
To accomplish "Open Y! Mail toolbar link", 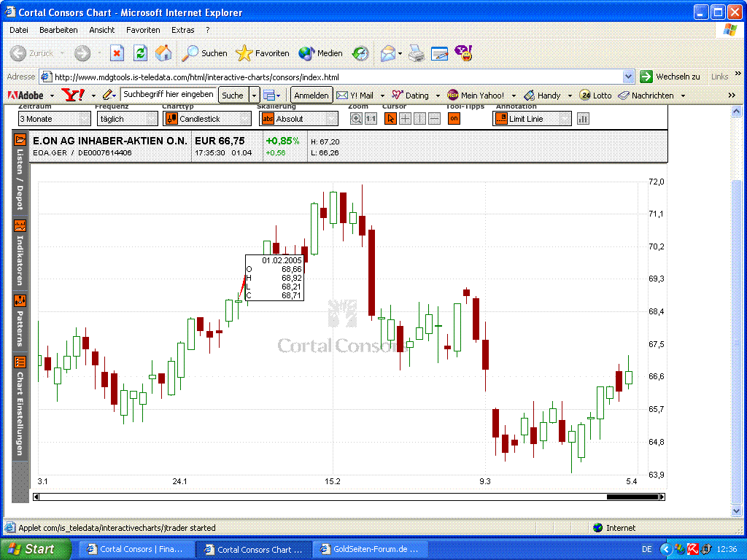I will (355, 96).
